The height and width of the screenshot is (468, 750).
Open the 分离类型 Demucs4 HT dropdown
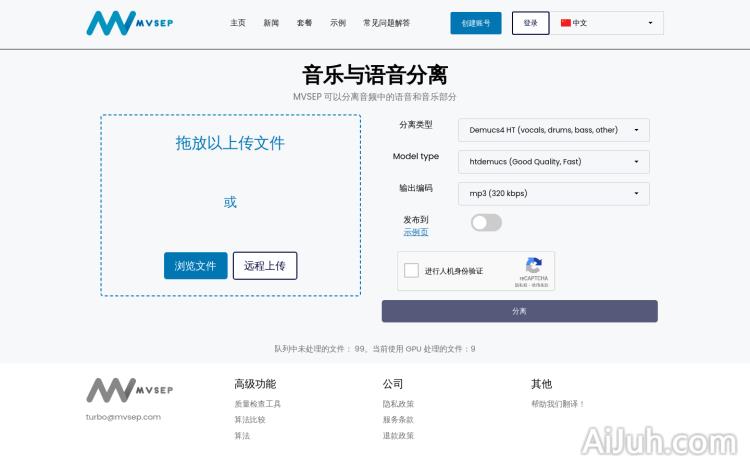click(x=553, y=130)
